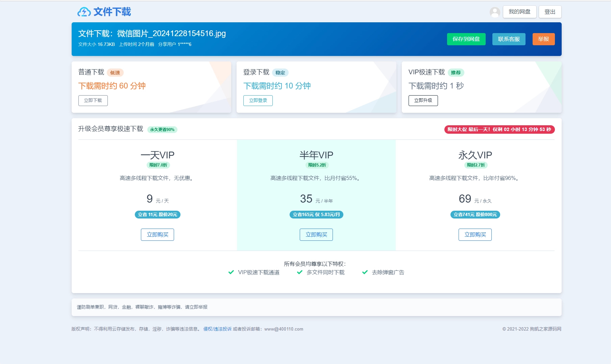Click the 立省 11元 原价20元 label
This screenshot has height=364, width=611.
(157, 215)
